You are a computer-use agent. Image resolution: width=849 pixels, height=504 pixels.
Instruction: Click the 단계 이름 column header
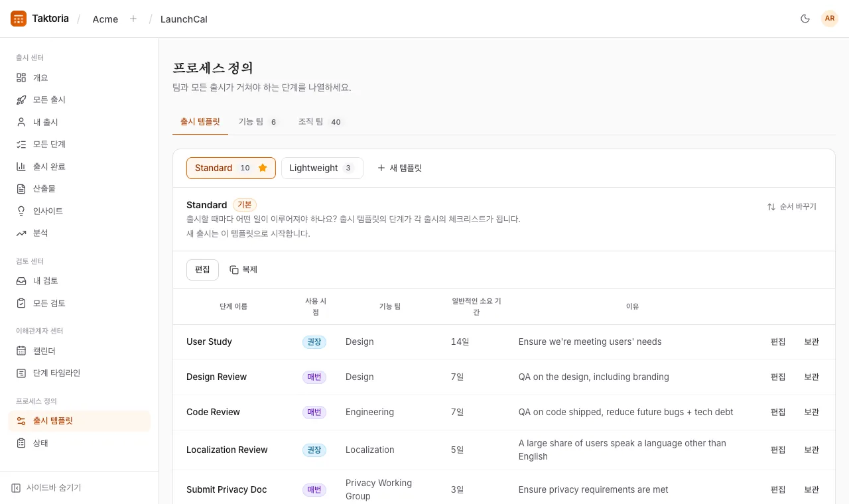pyautogui.click(x=233, y=306)
